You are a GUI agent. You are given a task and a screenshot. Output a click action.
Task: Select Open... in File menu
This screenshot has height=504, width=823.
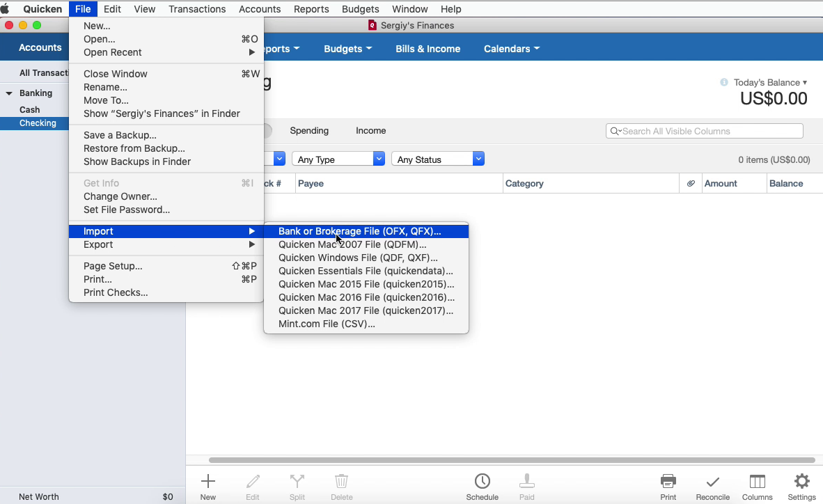166,40
